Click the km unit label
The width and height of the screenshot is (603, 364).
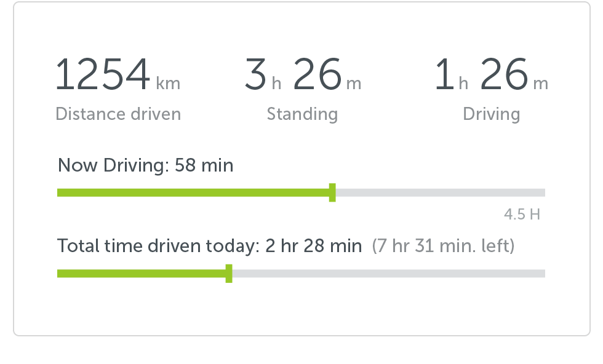[x=168, y=84]
